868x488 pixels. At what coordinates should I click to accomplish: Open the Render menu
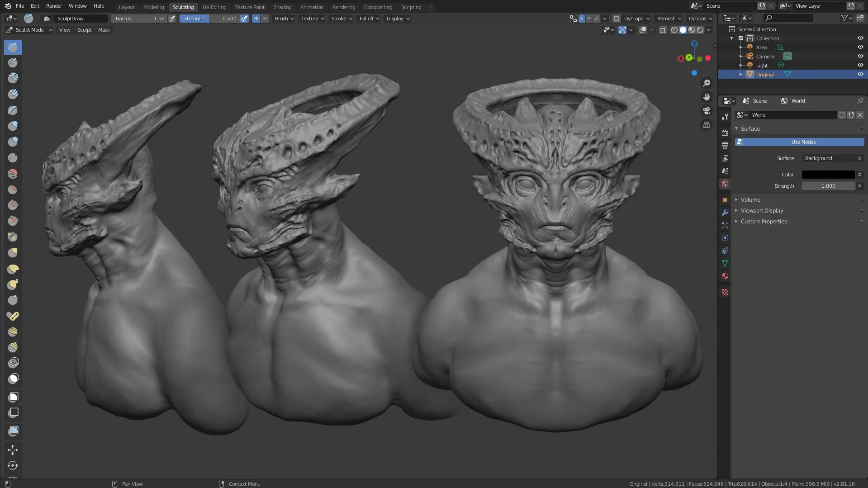click(54, 6)
